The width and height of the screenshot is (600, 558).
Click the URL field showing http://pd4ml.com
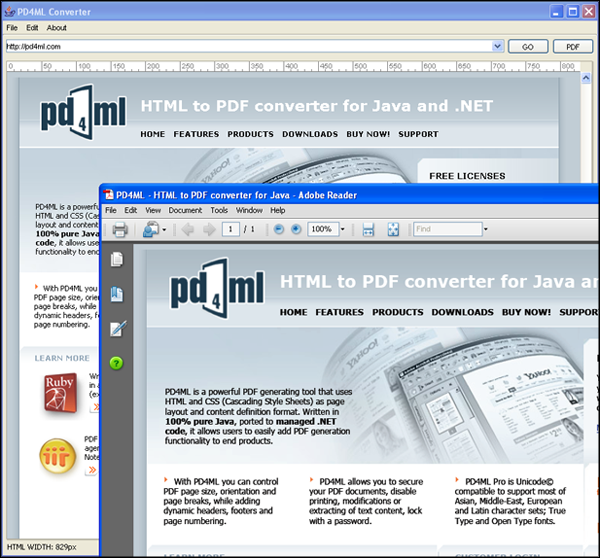[x=249, y=46]
